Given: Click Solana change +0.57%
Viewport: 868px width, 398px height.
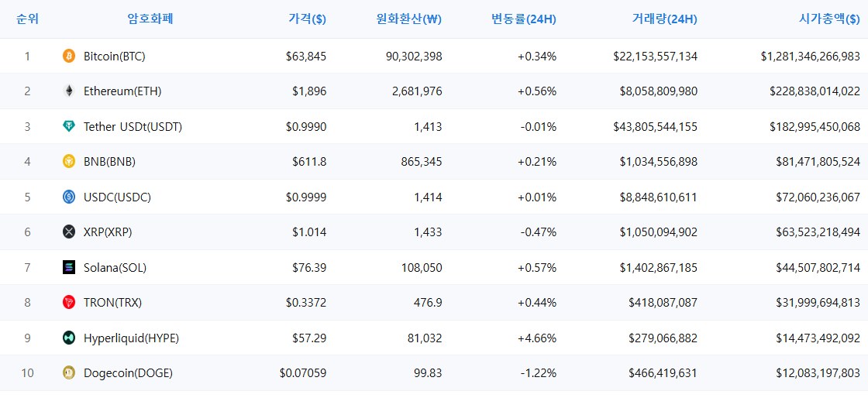Looking at the screenshot, I should pos(537,268).
